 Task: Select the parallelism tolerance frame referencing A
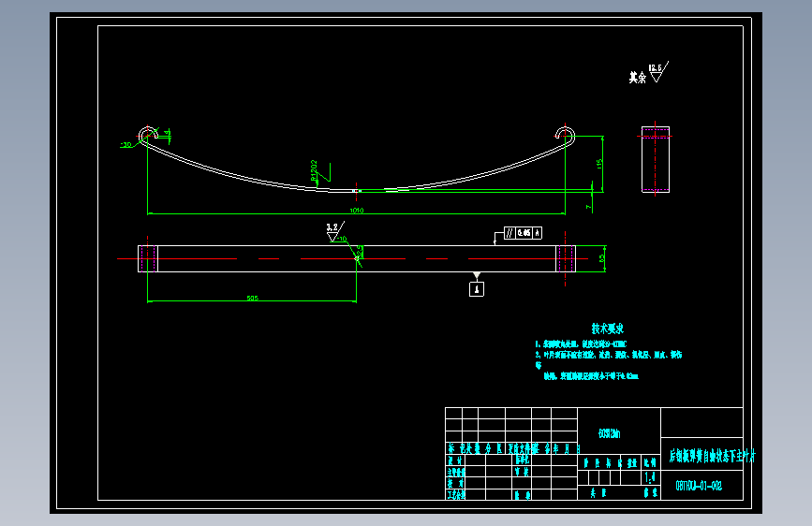pos(523,233)
